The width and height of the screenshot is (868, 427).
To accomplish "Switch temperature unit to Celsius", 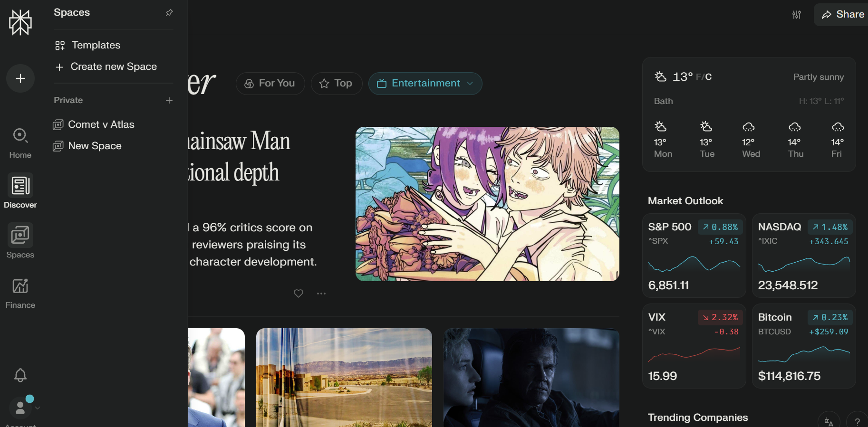I will coord(709,77).
